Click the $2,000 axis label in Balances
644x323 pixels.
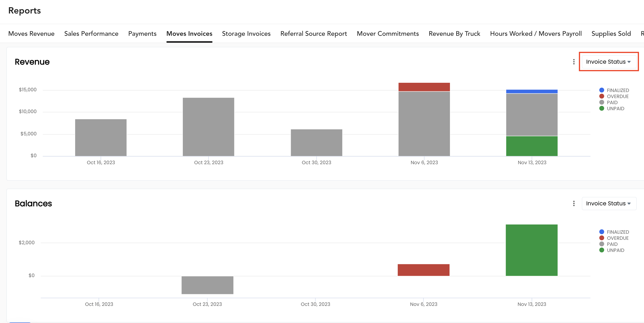27,242
